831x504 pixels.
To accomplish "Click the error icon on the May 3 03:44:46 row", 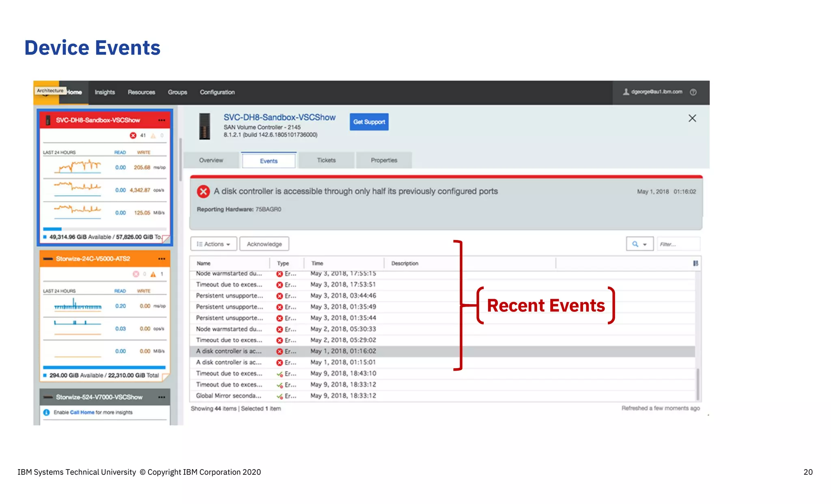I will [280, 296].
